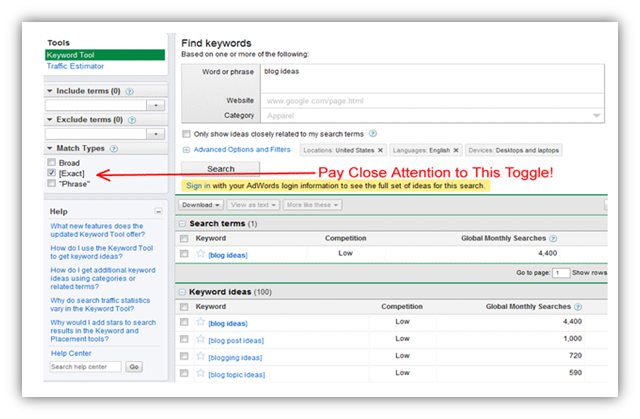The height and width of the screenshot is (419, 640).
Task: Focus the Website input field
Action: click(432, 101)
